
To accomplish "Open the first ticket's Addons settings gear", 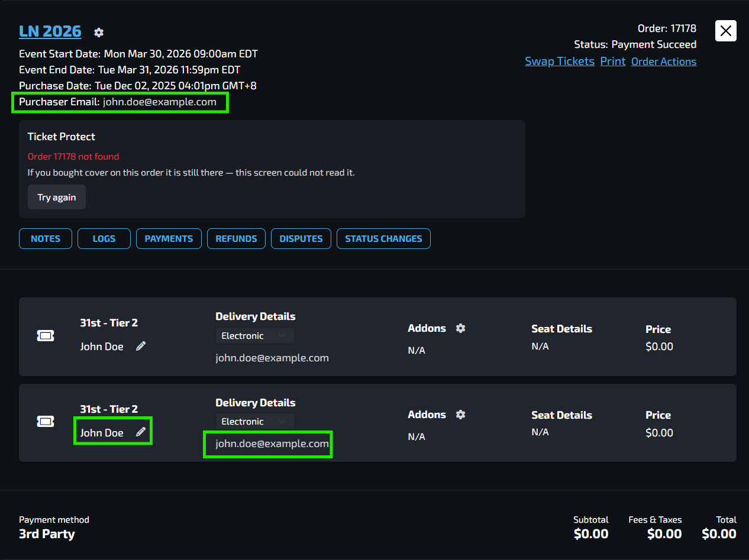I will pos(460,328).
